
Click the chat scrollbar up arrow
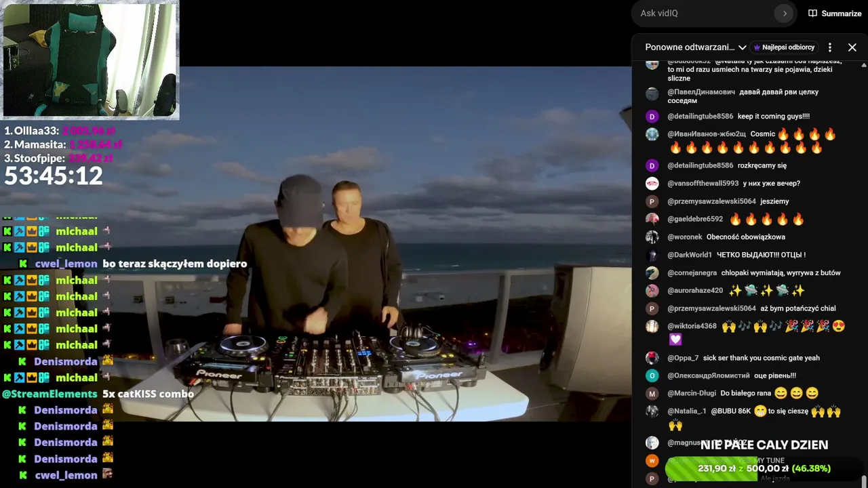click(x=863, y=65)
